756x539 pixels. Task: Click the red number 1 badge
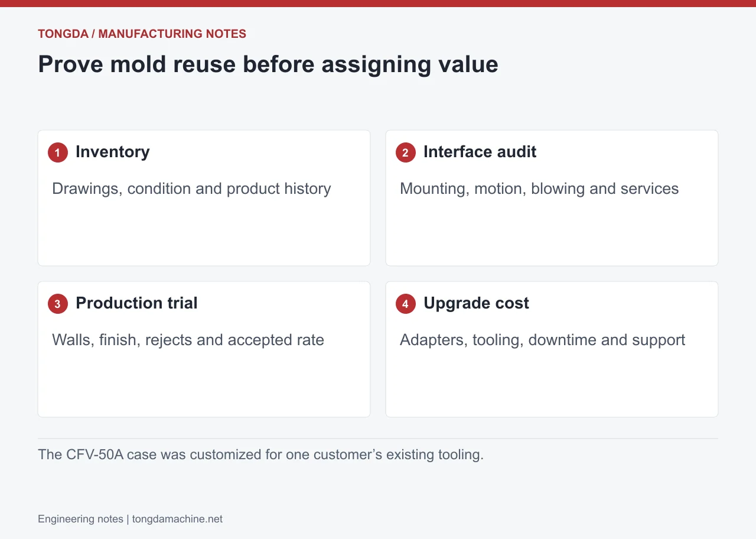click(x=57, y=152)
